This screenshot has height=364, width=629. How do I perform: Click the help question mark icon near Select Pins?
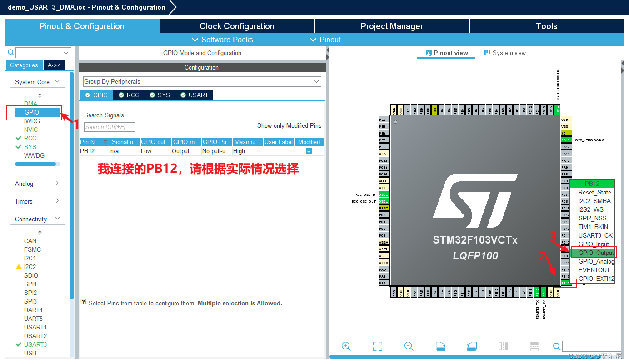pos(83,303)
